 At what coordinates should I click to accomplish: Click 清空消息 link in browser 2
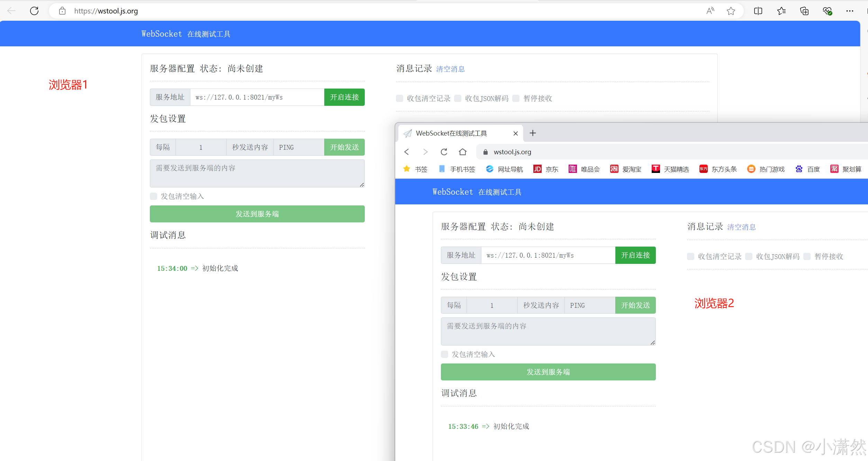click(x=741, y=227)
